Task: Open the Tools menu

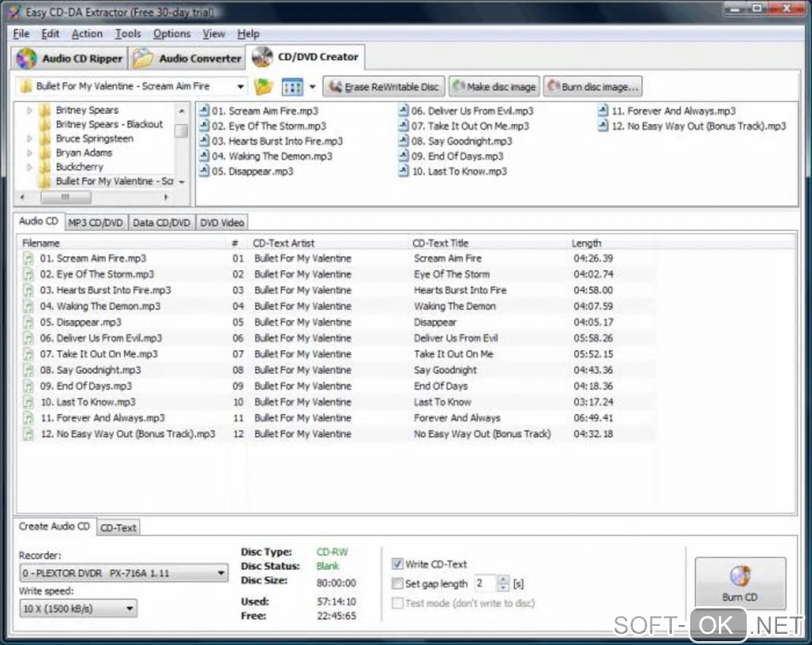Action: coord(128,33)
